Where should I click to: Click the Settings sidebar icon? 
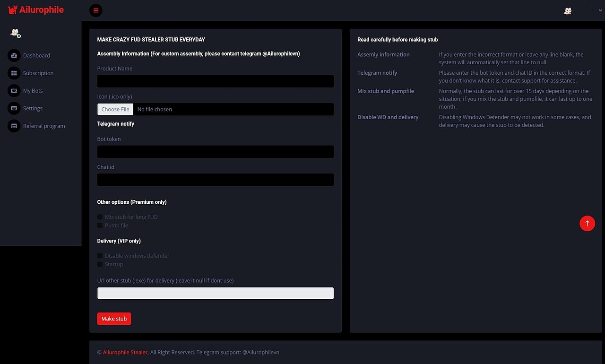point(14,108)
